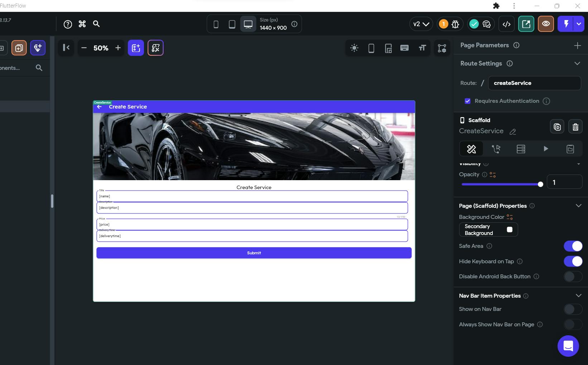588x365 pixels.
Task: Click the preview eye icon
Action: (x=545, y=24)
